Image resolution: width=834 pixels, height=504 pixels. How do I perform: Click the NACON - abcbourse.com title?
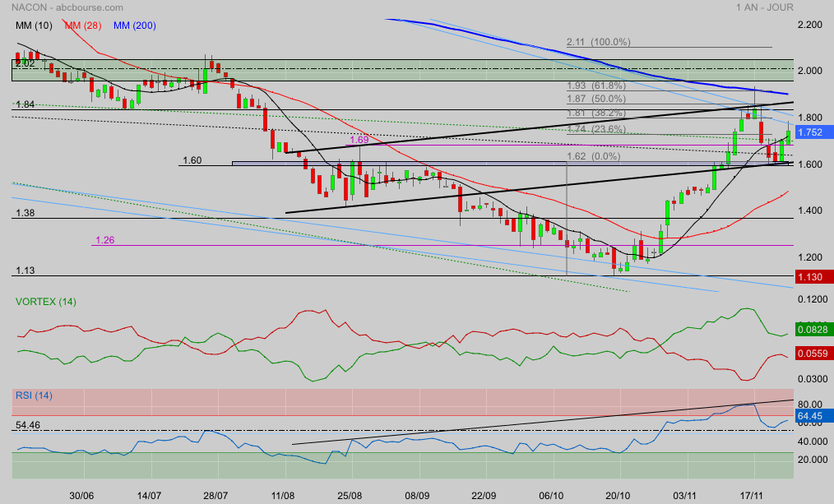pos(67,7)
